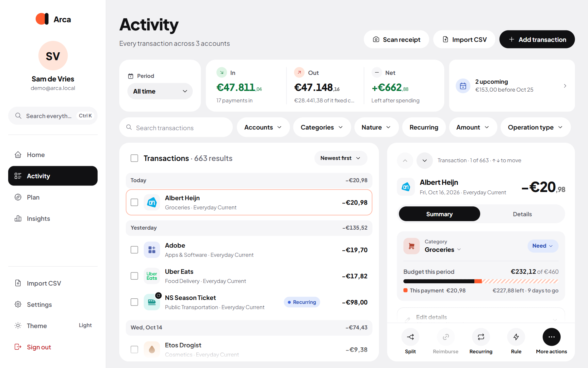Screen dimensions: 588x368
Task: Go to next transaction with down chevron
Action: coord(425,161)
